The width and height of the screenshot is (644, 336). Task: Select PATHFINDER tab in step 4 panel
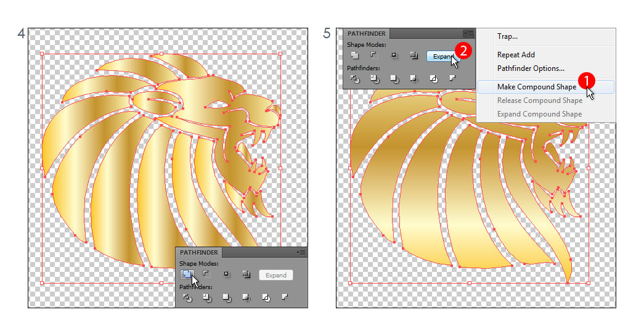click(199, 252)
